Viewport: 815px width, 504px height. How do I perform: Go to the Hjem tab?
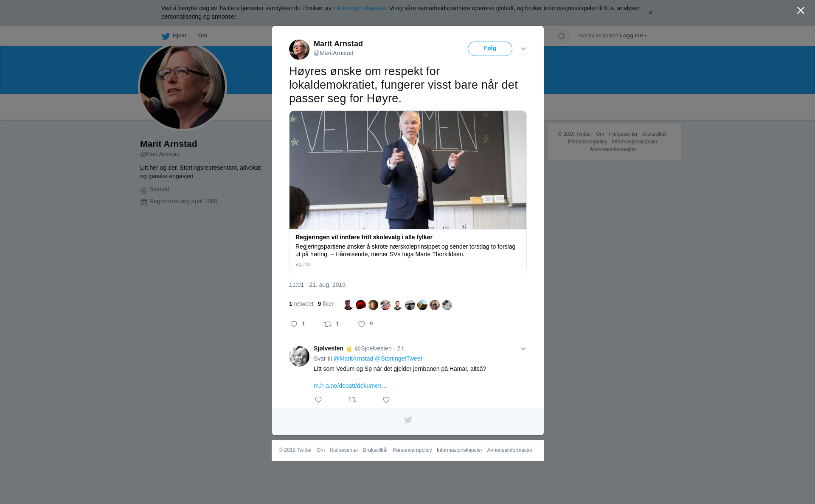click(174, 36)
